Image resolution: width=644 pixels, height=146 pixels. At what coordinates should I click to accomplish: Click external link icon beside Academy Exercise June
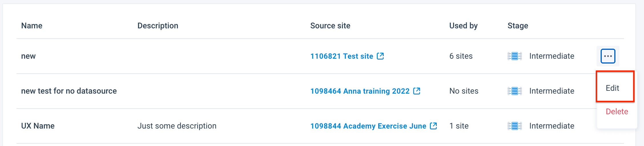433,126
